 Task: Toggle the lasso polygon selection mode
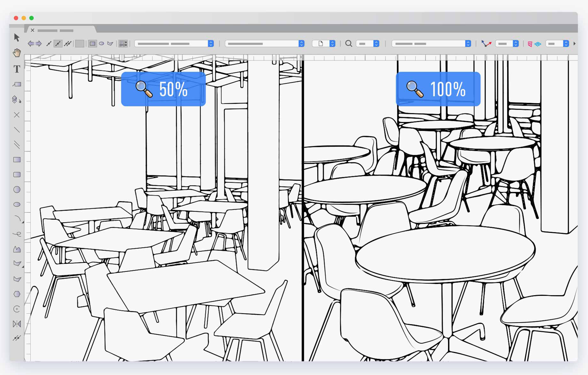[111, 44]
